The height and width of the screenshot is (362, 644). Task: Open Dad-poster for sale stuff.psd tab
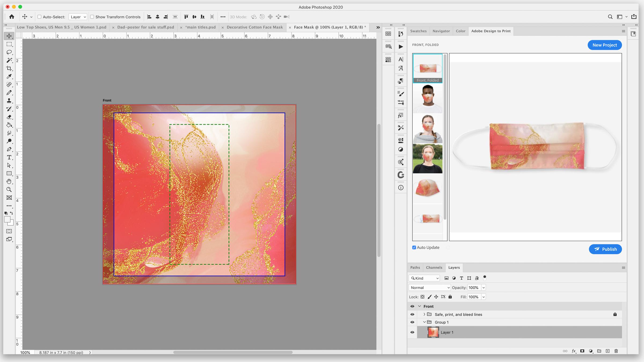[146, 27]
